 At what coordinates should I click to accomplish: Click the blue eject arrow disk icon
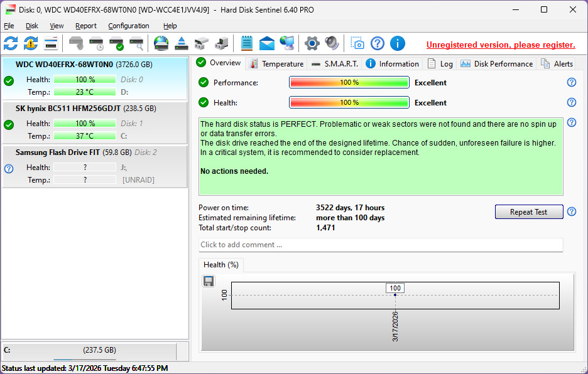click(x=182, y=43)
